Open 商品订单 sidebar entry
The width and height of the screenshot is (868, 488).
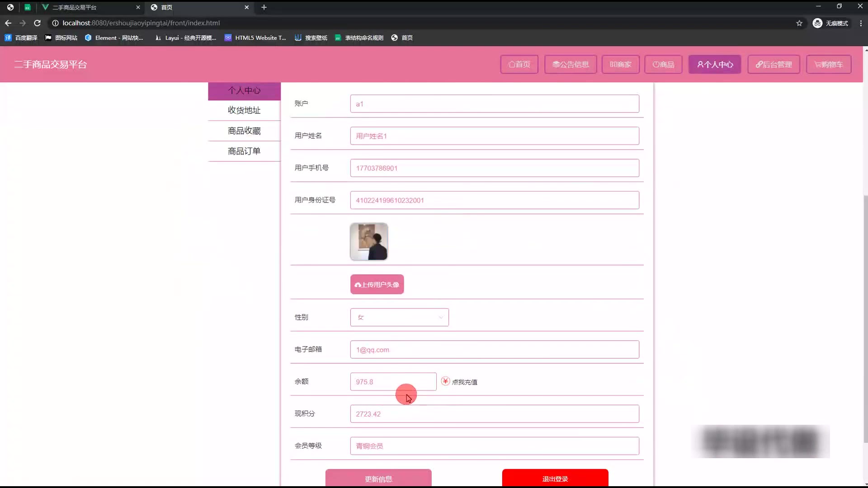(x=244, y=151)
